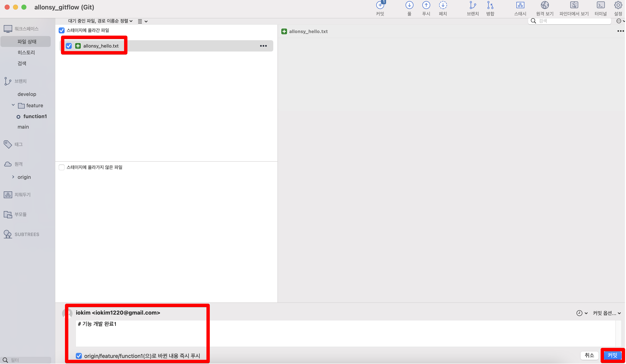Select the Search (검색) sidebar item
The height and width of the screenshot is (364, 626).
[22, 63]
